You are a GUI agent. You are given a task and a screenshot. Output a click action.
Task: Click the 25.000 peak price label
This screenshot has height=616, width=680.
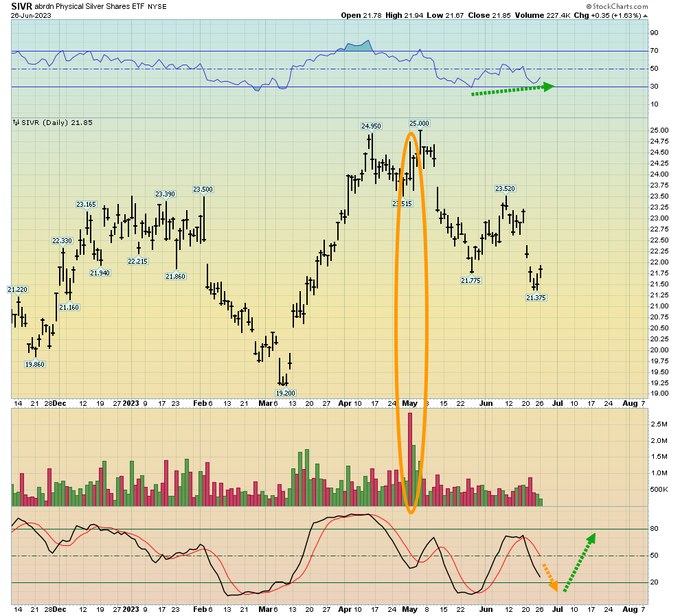point(420,123)
